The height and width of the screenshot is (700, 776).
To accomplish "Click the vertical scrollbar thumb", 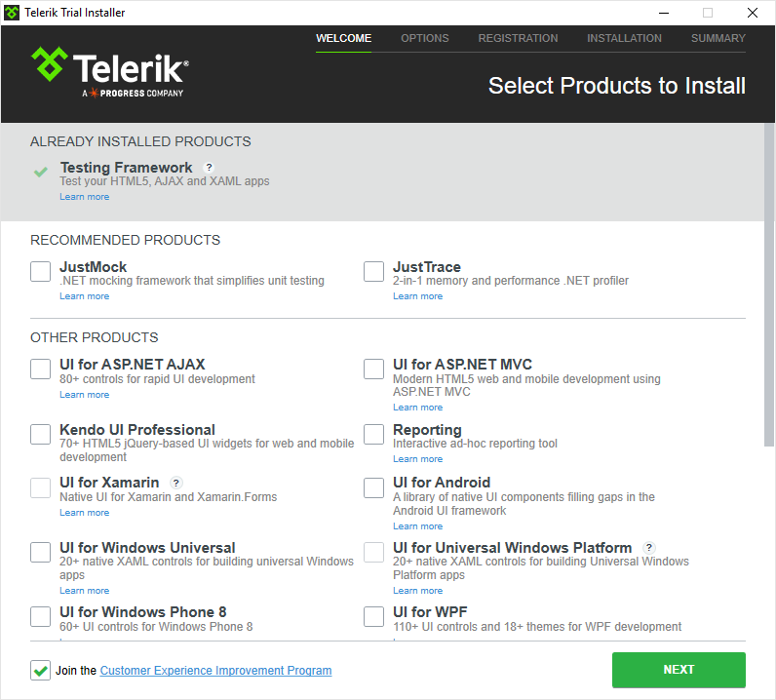I will pos(769,285).
